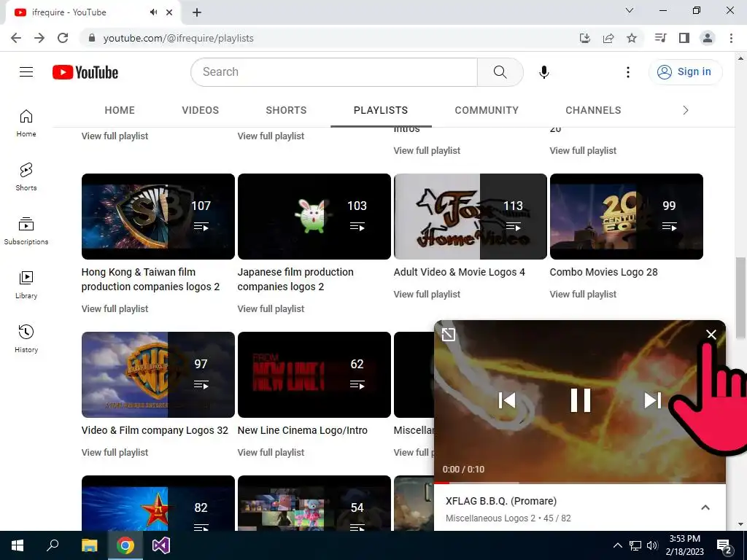This screenshot has height=560, width=747.
Task: Open media controls icon in Chrome toolbar
Action: pyautogui.click(x=660, y=38)
